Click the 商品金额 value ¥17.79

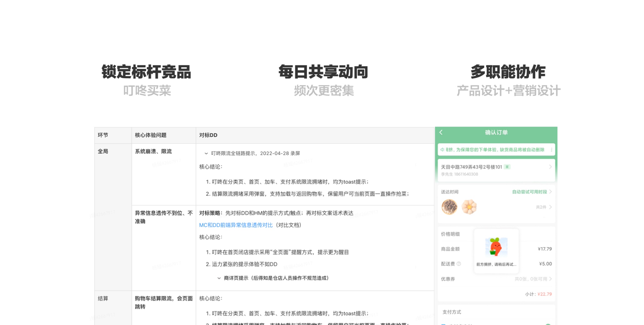pyautogui.click(x=545, y=249)
